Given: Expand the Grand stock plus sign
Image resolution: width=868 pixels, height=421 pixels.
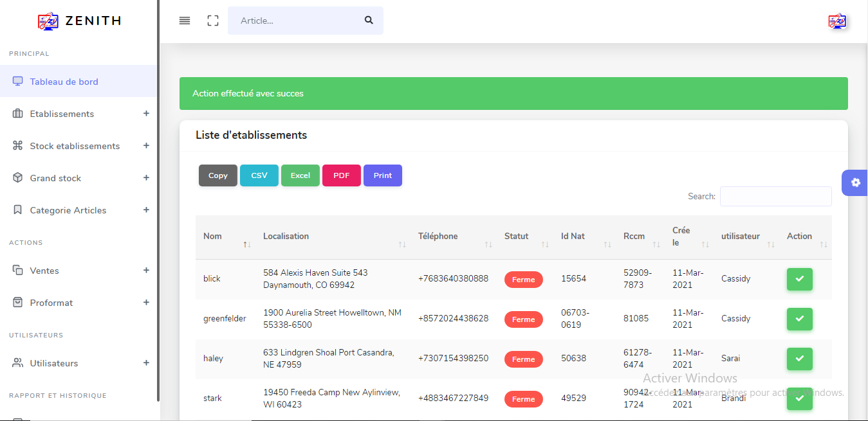Looking at the screenshot, I should pos(146,177).
